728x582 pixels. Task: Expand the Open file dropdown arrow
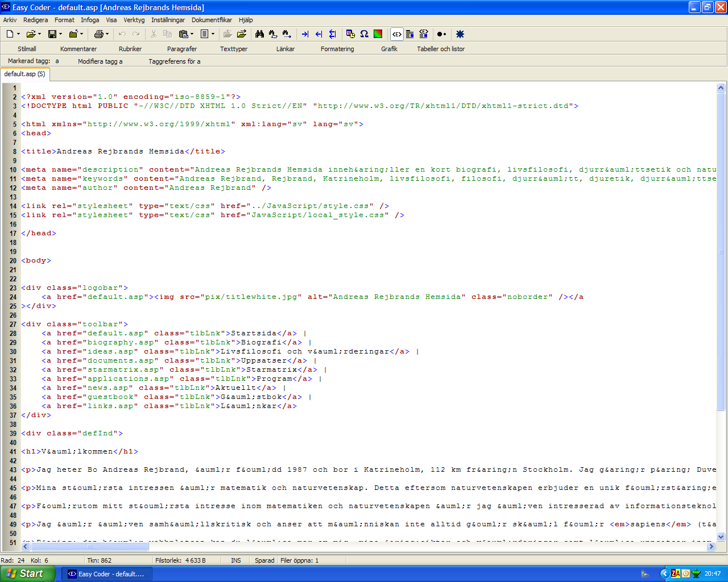coord(39,34)
